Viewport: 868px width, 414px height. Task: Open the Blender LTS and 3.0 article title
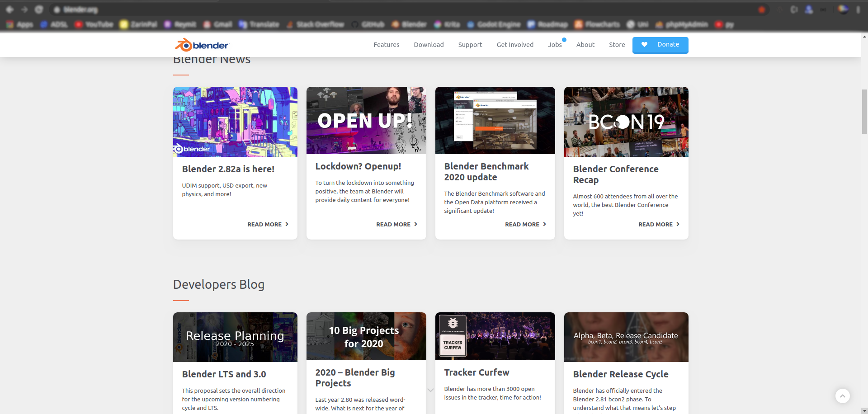click(x=224, y=374)
